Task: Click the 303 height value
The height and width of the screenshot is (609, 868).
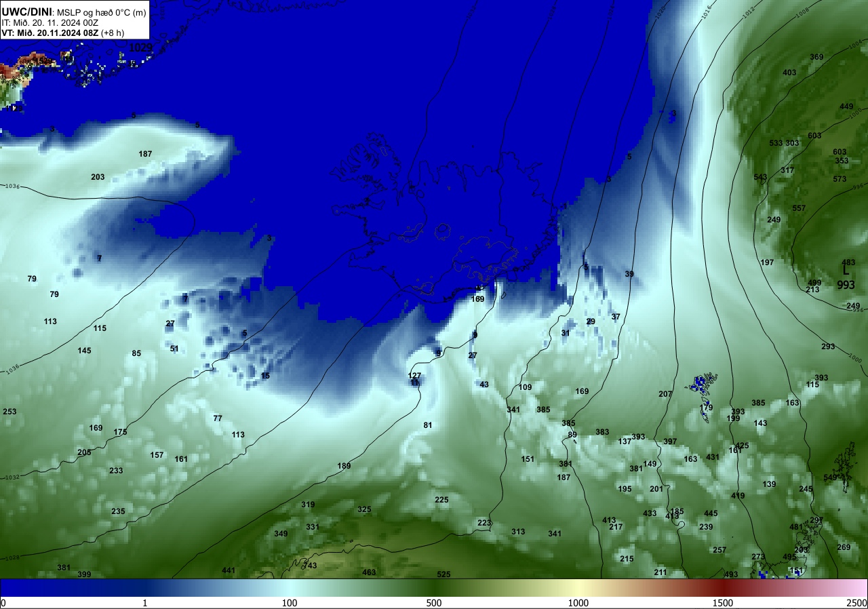Action: pyautogui.click(x=792, y=143)
